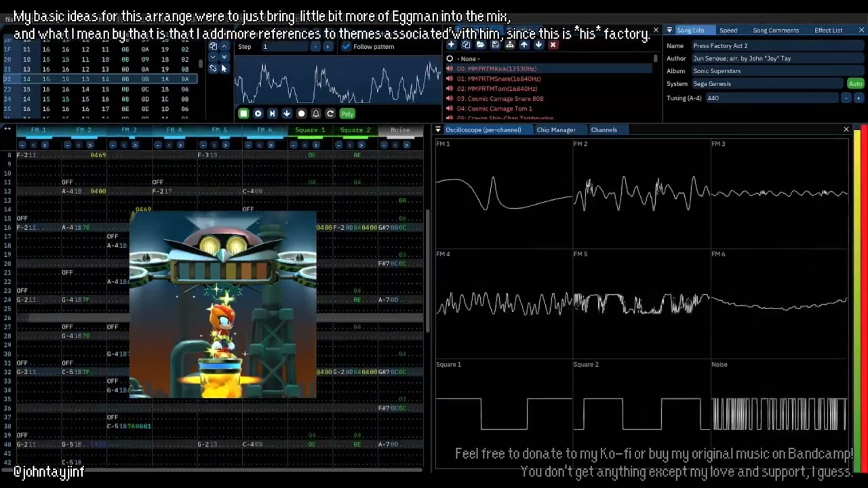Switch to the Speed tab
The width and height of the screenshot is (868, 488).
728,30
